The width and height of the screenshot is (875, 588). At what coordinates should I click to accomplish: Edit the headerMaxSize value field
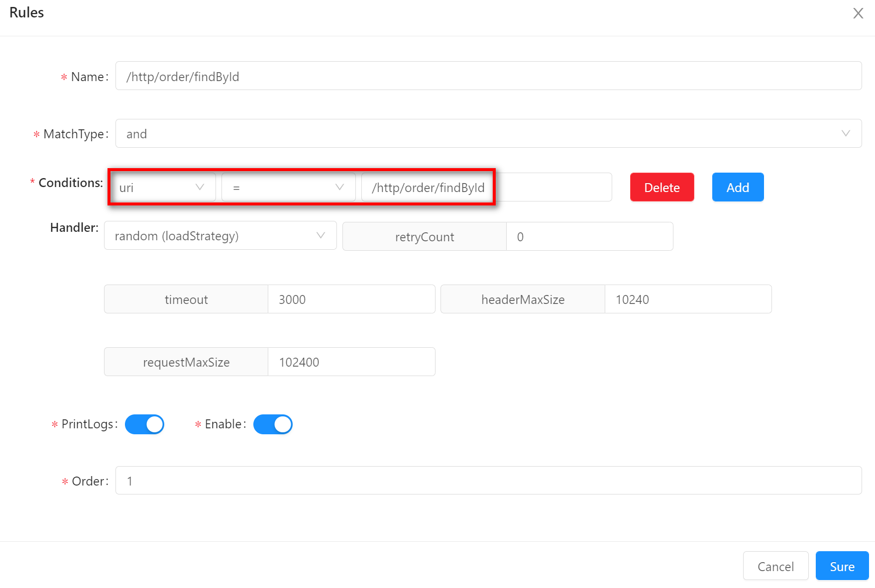[687, 299]
